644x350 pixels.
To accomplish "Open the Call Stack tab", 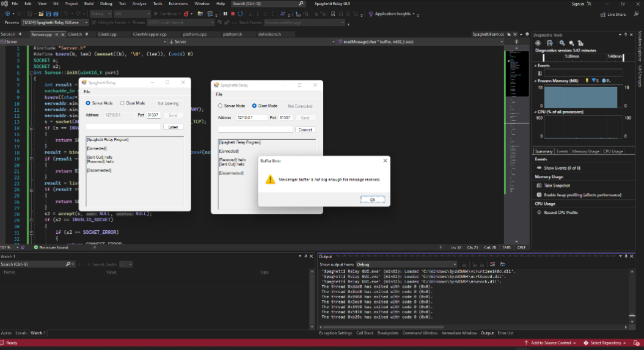I will tap(365, 333).
